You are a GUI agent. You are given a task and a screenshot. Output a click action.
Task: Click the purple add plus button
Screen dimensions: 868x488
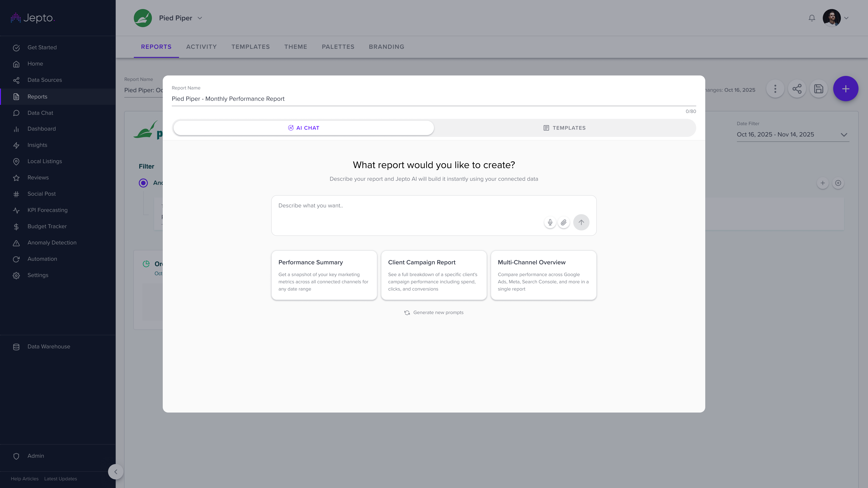pyautogui.click(x=845, y=89)
